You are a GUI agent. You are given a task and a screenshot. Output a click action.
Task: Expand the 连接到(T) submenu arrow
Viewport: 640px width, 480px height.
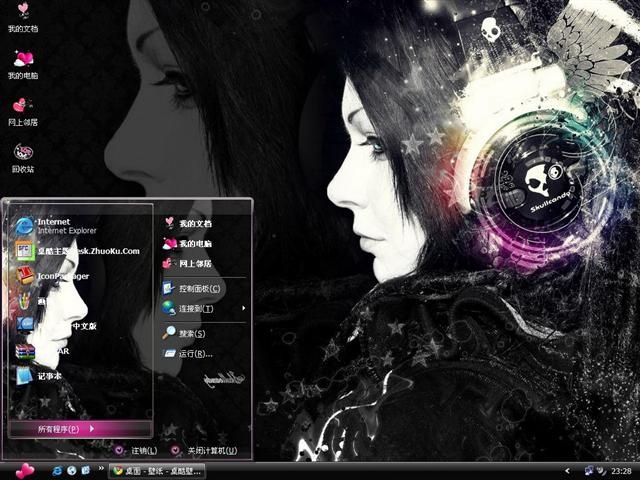(244, 308)
